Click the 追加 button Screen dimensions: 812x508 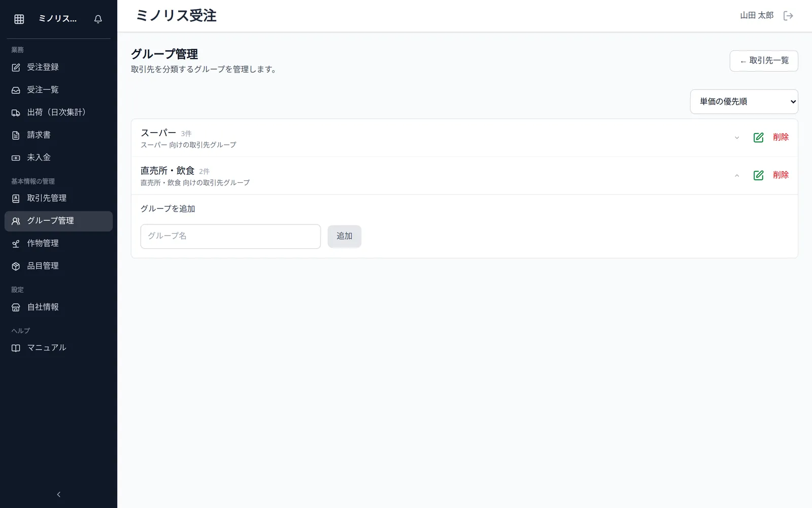tap(344, 236)
